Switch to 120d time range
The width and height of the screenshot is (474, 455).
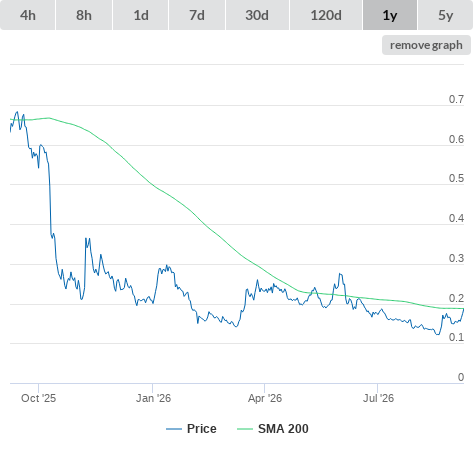click(x=326, y=15)
